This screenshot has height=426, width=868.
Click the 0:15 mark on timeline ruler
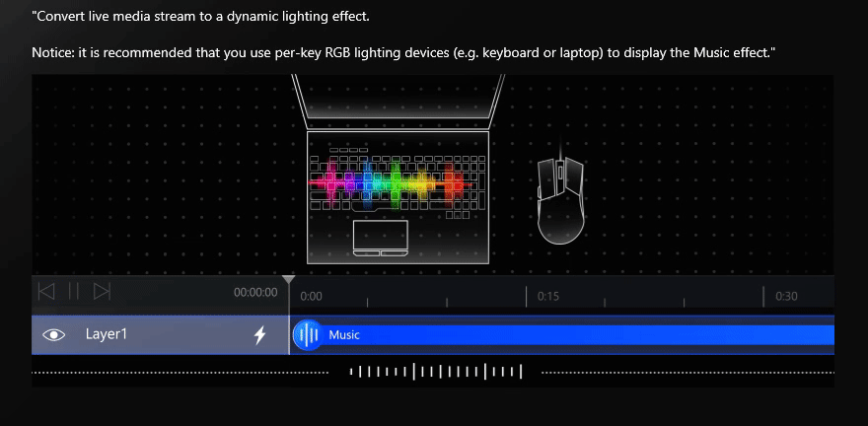(548, 296)
